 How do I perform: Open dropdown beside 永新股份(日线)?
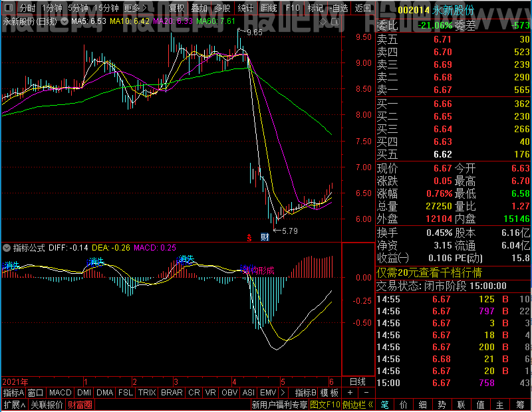coord(64,21)
